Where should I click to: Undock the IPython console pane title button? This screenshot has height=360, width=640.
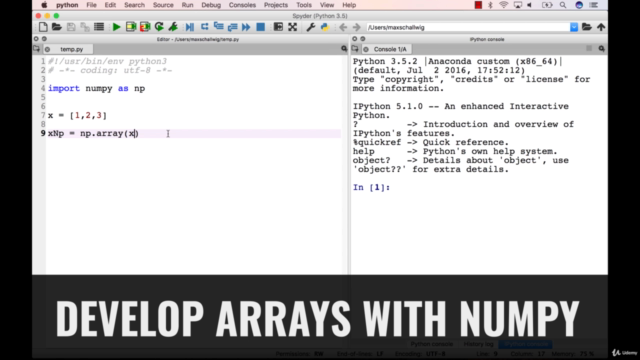362,39
